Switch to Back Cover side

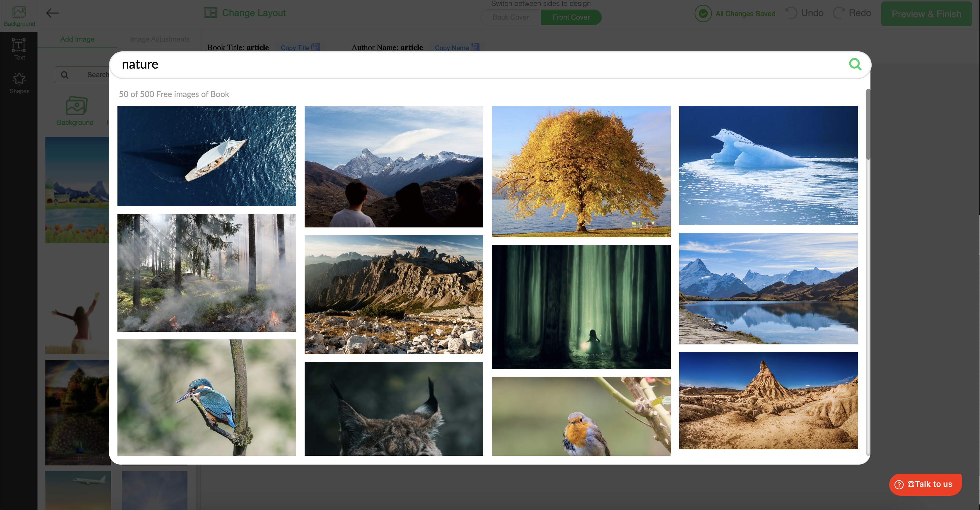(510, 17)
